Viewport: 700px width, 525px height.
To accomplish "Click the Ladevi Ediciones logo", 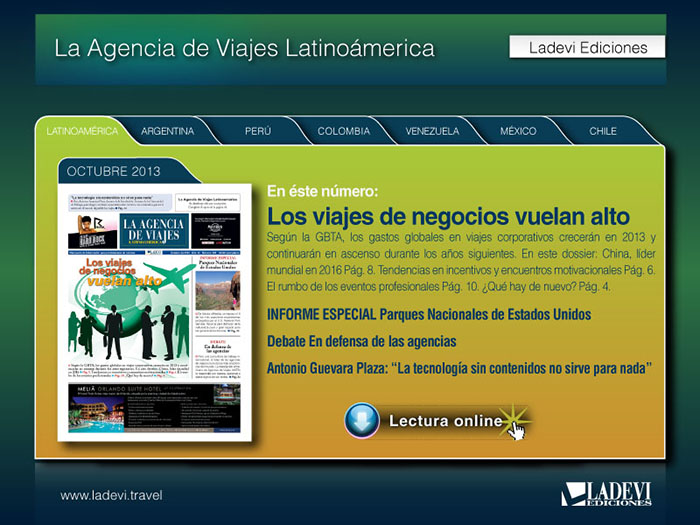I will pyautogui.click(x=606, y=494).
